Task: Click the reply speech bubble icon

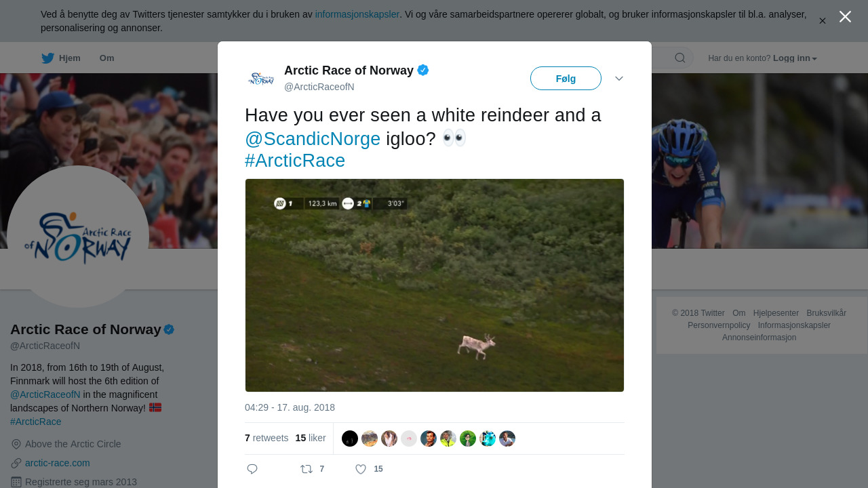Action: click(x=252, y=469)
